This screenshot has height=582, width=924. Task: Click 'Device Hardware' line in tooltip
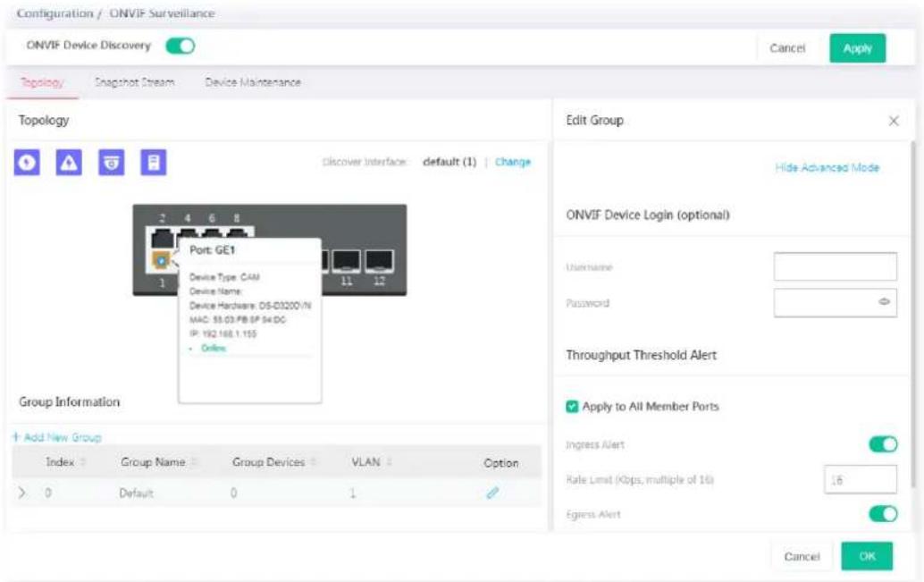(250, 306)
